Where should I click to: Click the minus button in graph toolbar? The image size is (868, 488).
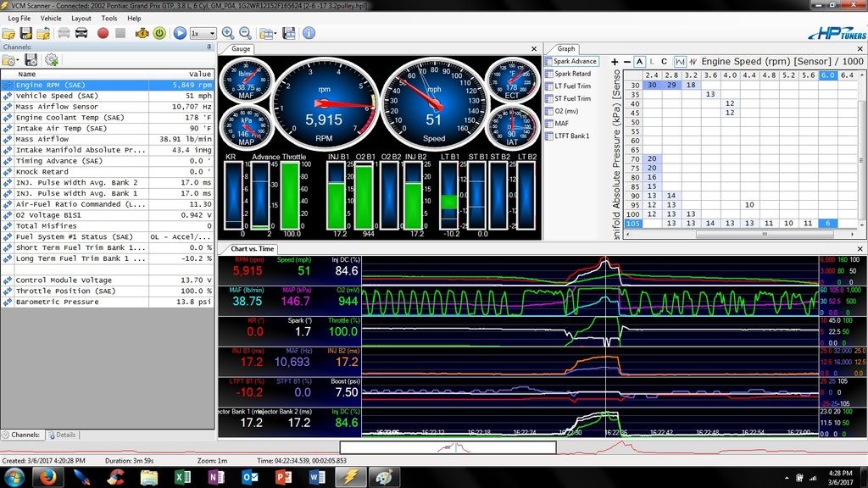pyautogui.click(x=626, y=61)
